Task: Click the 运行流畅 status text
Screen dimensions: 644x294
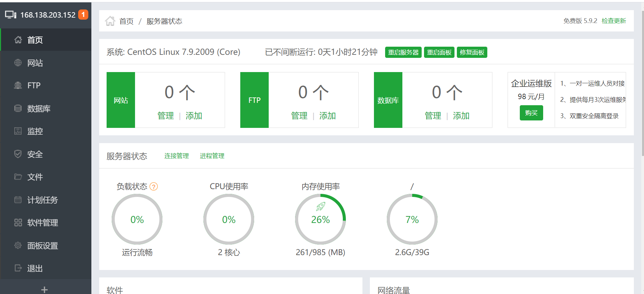Action: [x=137, y=252]
